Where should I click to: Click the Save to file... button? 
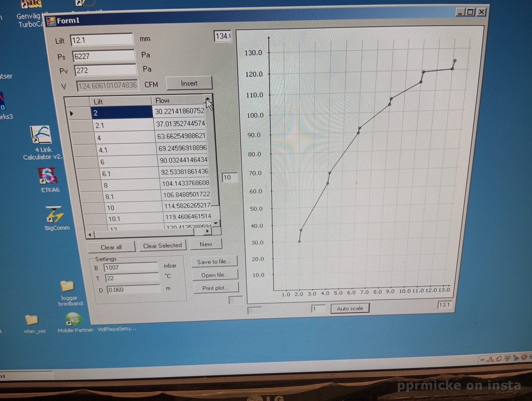click(214, 262)
